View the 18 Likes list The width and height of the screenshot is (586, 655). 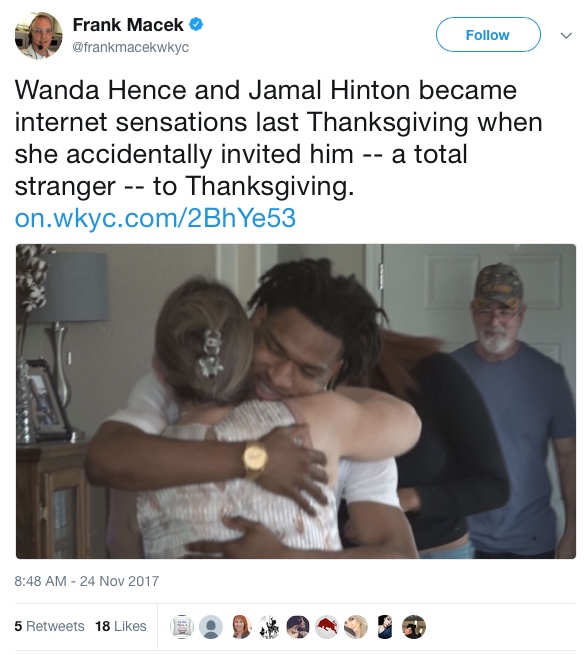[x=121, y=626]
